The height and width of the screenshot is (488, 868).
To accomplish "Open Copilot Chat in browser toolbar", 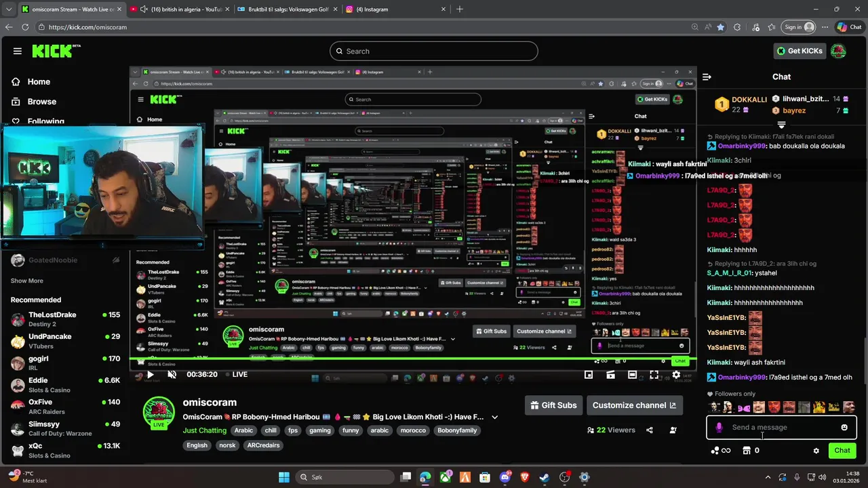I will click(850, 27).
